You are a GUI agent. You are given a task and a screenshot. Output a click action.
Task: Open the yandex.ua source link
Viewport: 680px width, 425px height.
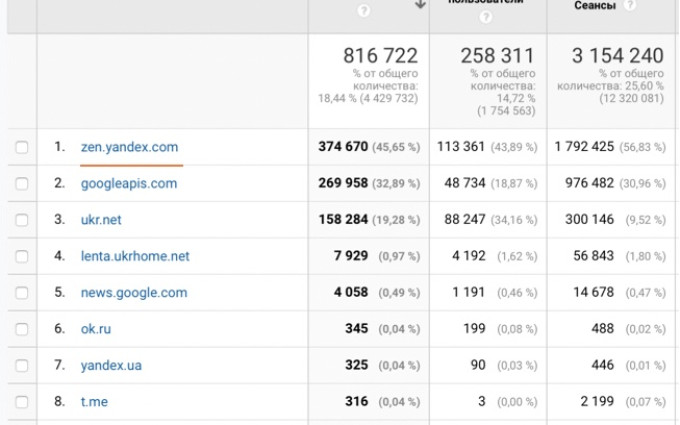click(x=111, y=366)
